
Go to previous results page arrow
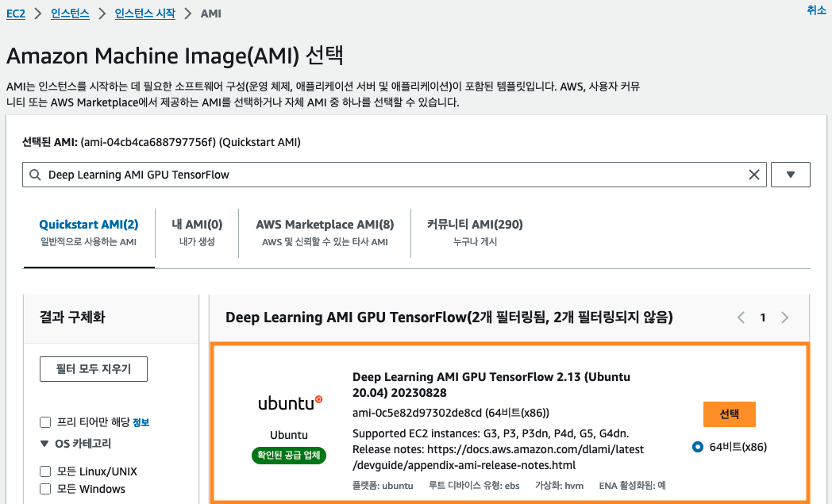click(x=741, y=317)
